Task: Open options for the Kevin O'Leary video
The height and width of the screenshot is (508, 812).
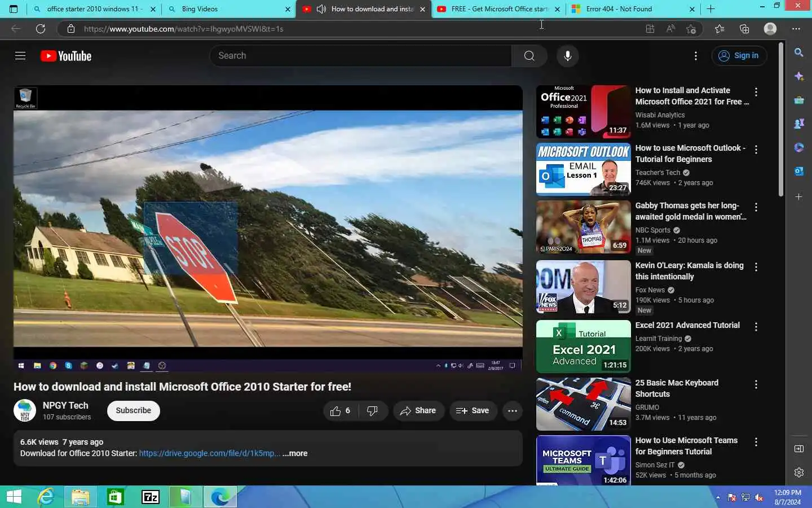Action: click(x=756, y=267)
